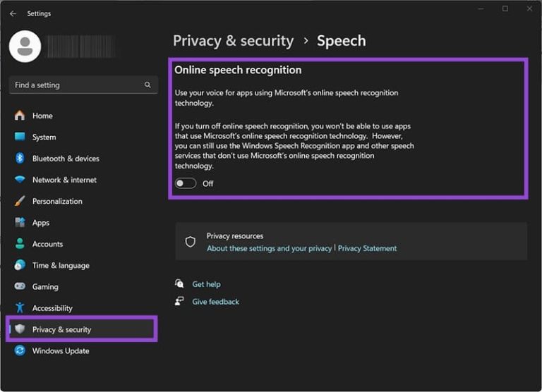
Task: Click the Windows Update icon
Action: click(20, 351)
